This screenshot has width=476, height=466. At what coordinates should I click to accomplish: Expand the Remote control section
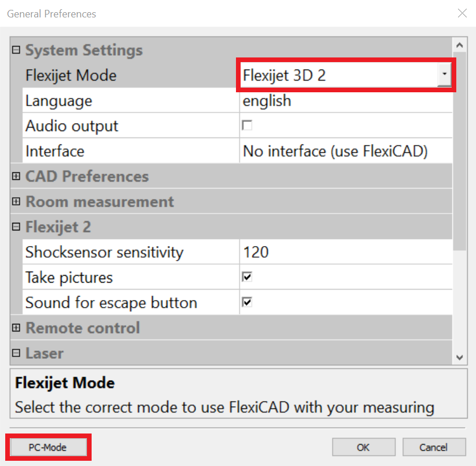[x=16, y=328]
